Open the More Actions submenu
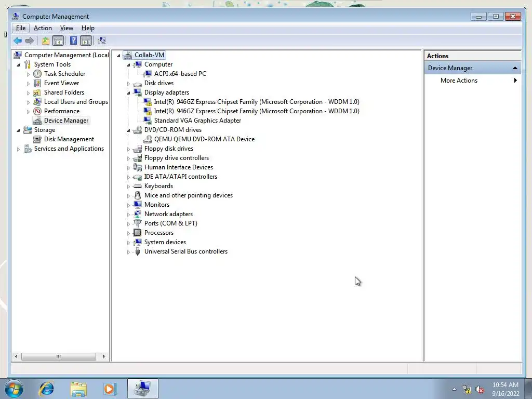 (472, 81)
